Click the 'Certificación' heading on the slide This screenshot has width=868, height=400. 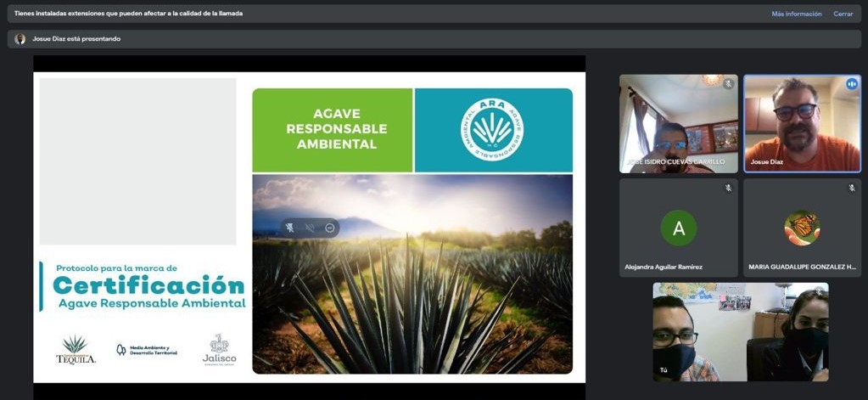click(x=148, y=285)
